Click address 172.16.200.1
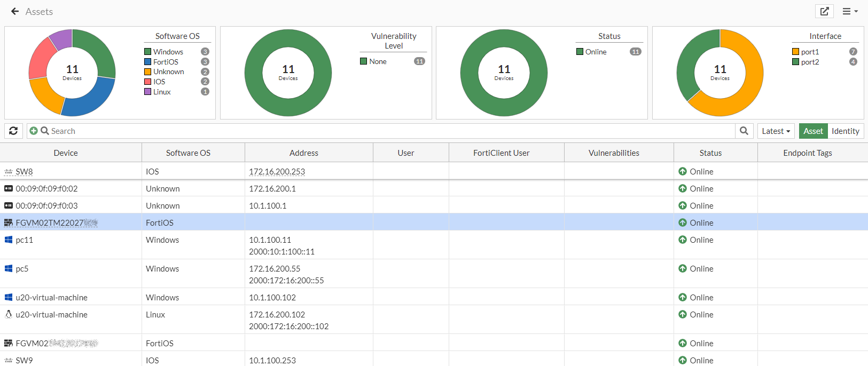This screenshot has height=366, width=868. pos(272,188)
